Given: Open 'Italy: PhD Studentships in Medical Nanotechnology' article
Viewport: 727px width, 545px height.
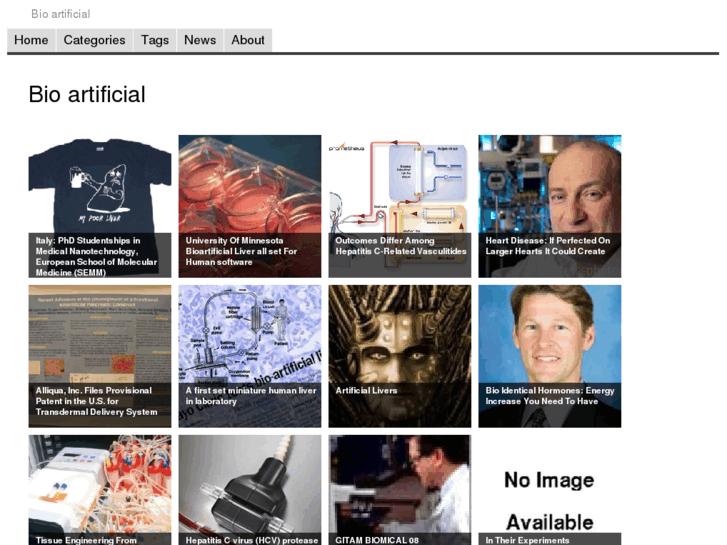Looking at the screenshot, I should [x=96, y=256].
